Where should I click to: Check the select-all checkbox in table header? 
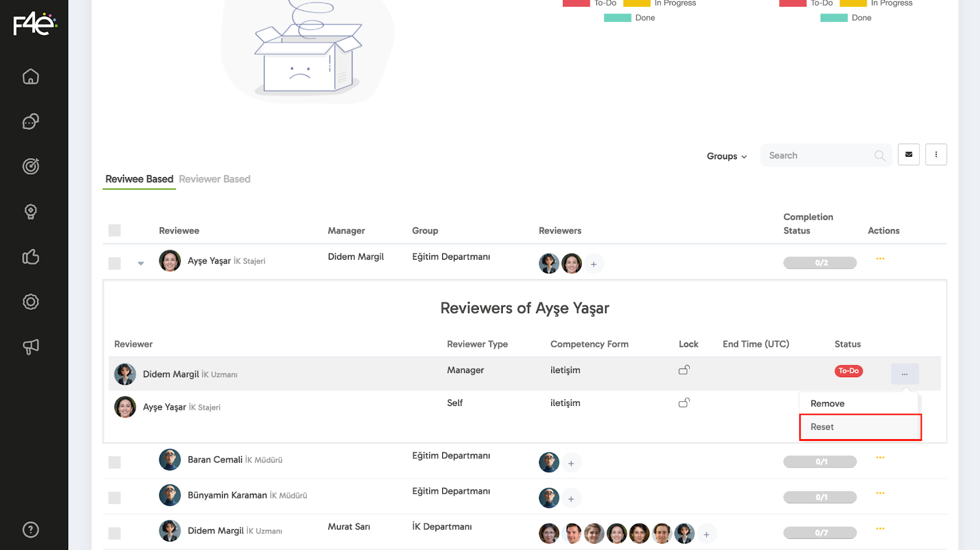[x=115, y=230]
